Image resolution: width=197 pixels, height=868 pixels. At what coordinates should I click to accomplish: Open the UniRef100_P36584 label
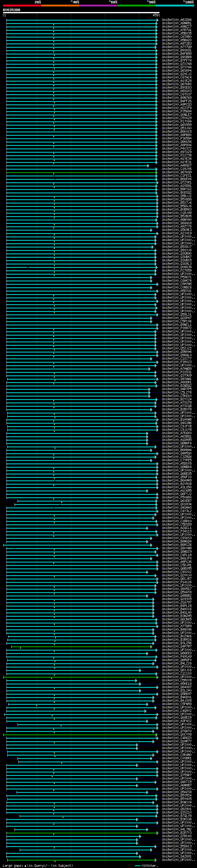[x=177, y=139]
